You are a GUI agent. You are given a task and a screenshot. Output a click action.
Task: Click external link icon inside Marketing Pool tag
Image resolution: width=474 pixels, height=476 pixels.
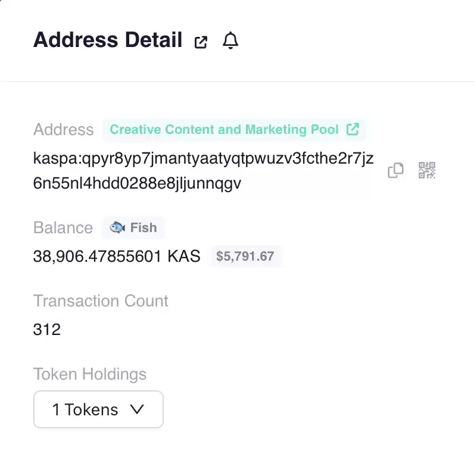(x=353, y=129)
